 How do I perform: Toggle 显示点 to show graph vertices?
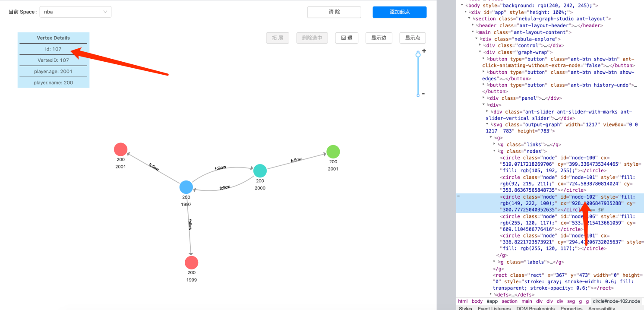click(412, 38)
